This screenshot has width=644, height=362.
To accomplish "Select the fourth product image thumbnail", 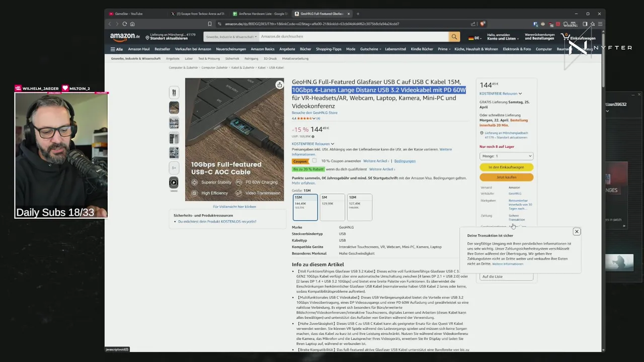I will (174, 138).
